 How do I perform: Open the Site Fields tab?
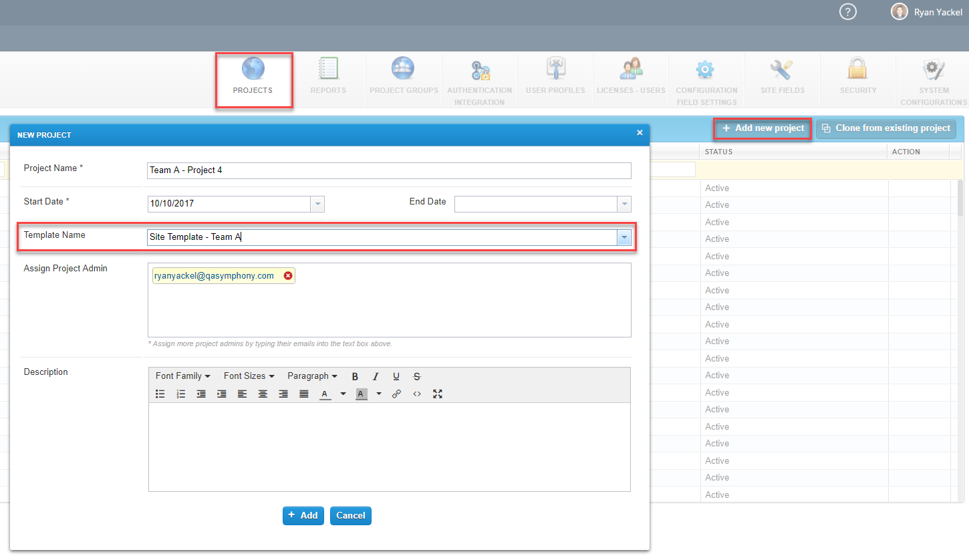coord(782,78)
